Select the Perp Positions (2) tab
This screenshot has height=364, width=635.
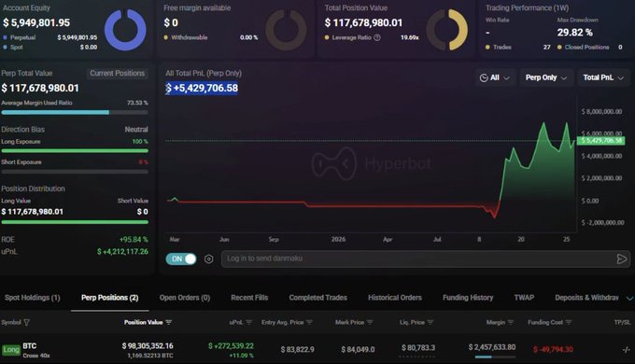(110, 298)
